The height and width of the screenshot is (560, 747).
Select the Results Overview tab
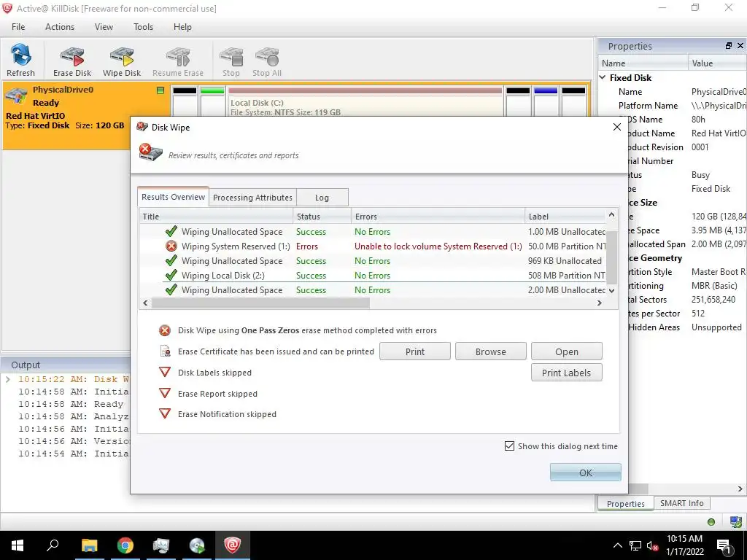173,197
